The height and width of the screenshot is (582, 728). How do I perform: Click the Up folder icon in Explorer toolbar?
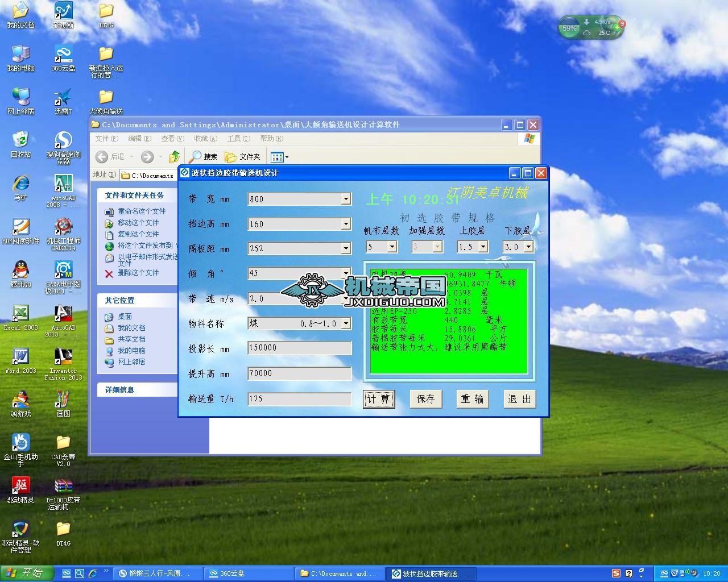coord(175,156)
